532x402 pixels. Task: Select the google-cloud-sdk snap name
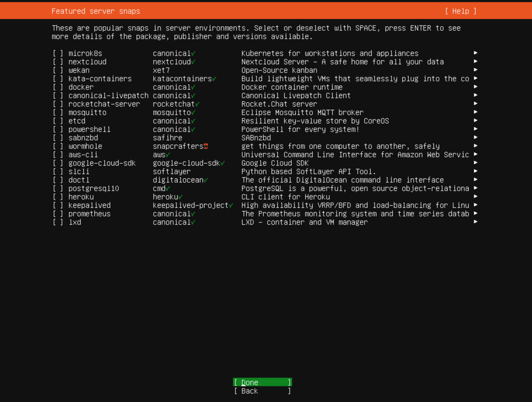[102, 163]
